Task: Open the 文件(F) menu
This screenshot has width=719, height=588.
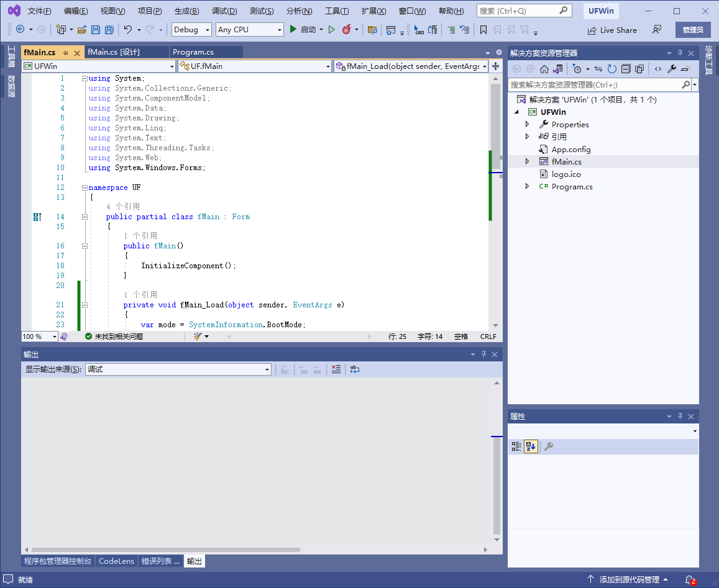Action: click(x=39, y=11)
